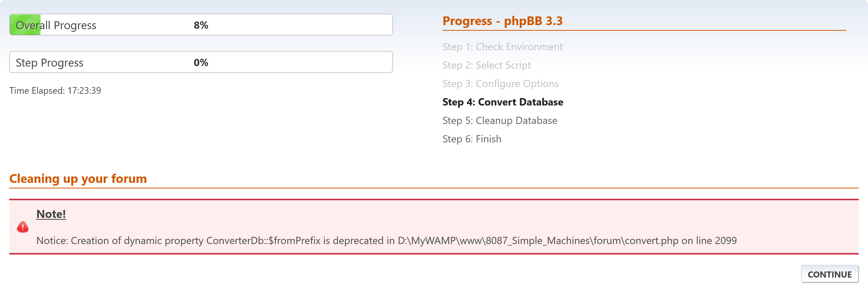Click the Overall Progress label text
The height and width of the screenshot is (295, 868).
click(x=56, y=25)
